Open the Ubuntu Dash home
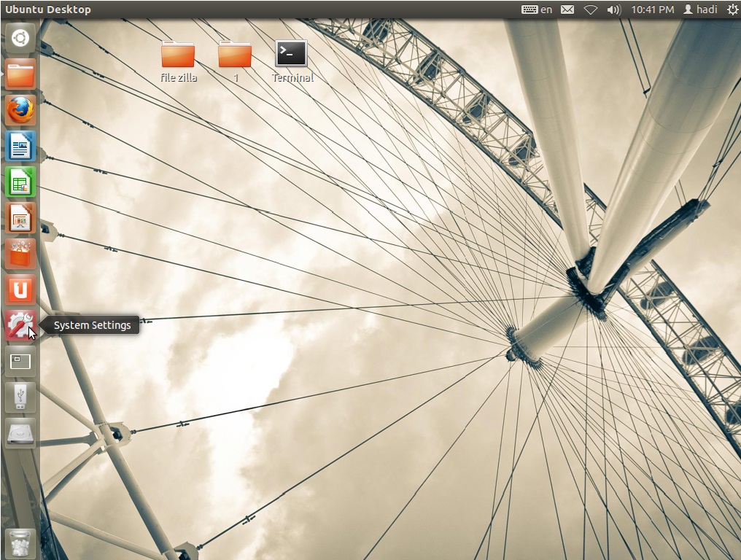This screenshot has width=741, height=560. (x=20, y=38)
